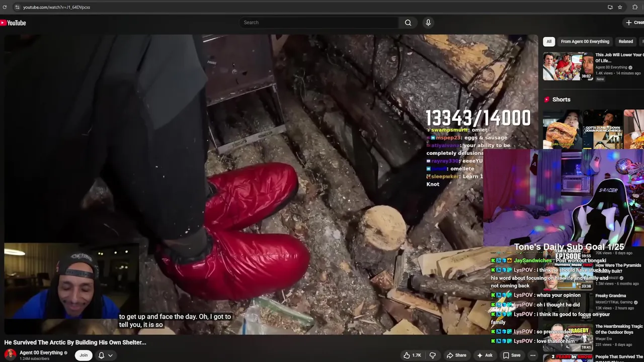
Task: Go to YouTube home via the logo
Action: pos(13,23)
